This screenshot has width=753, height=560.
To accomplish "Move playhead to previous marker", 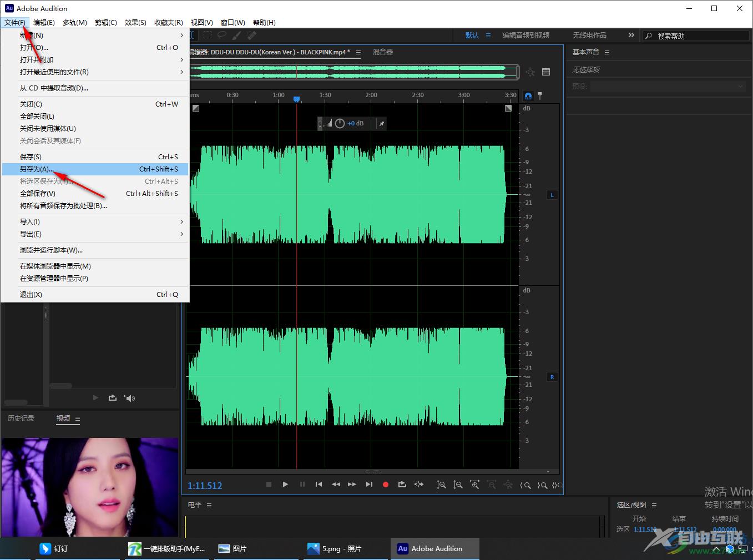I will (319, 484).
